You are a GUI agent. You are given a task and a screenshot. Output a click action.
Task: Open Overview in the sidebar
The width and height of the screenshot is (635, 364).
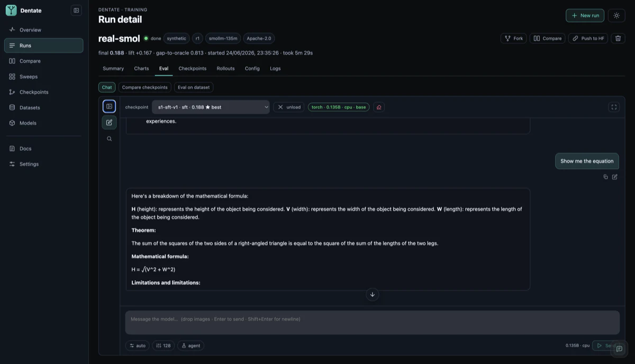tap(44, 30)
